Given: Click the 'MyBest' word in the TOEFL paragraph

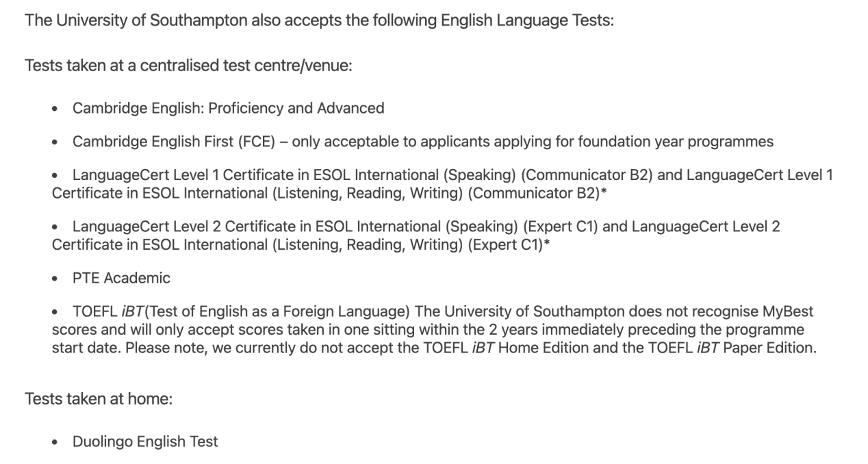Looking at the screenshot, I should click(788, 312).
